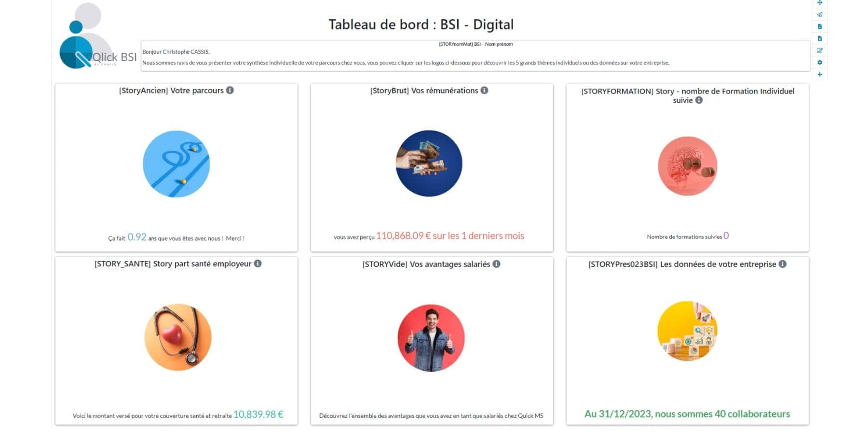This screenshot has width=868, height=436.
Task: Click info icon next to Votre parcours
Action: point(230,90)
